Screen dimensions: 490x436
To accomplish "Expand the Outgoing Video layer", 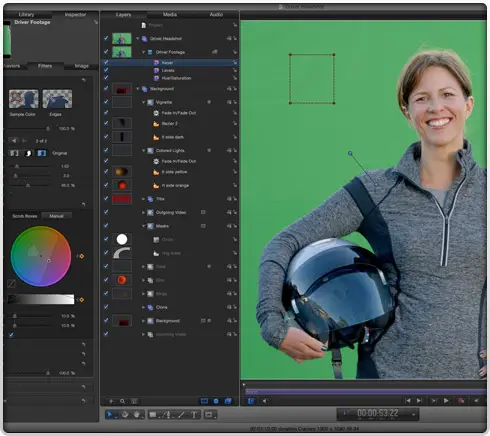I will [143, 212].
